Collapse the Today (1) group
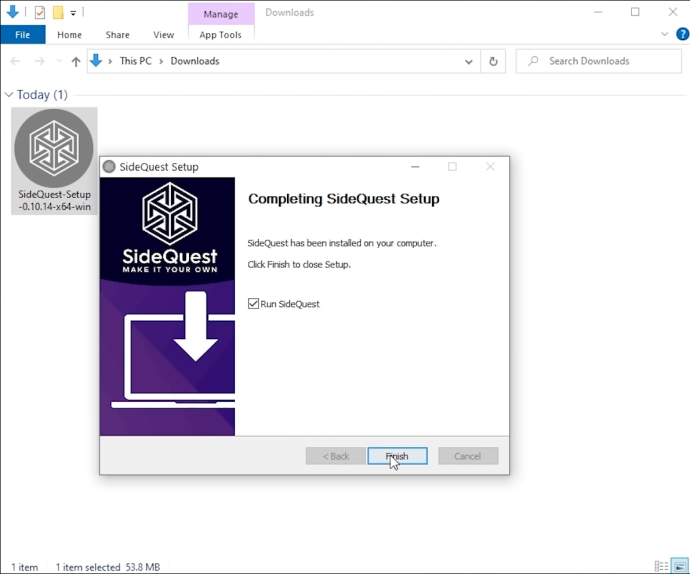690x574 pixels. click(x=9, y=95)
